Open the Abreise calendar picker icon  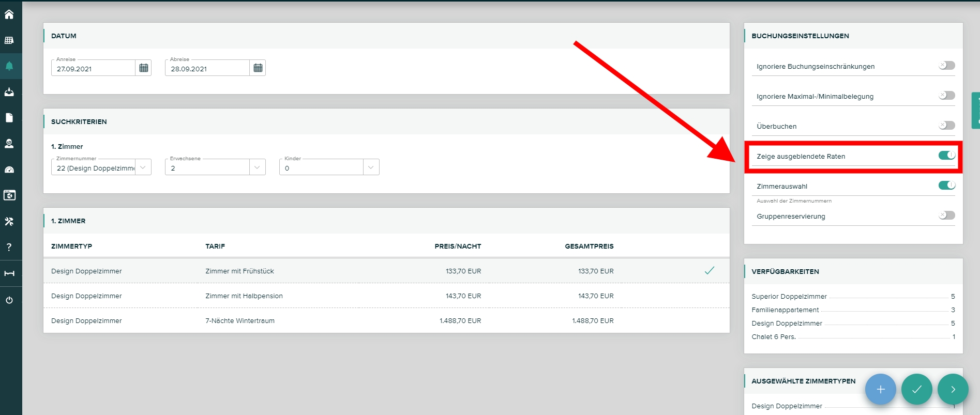[x=258, y=68]
